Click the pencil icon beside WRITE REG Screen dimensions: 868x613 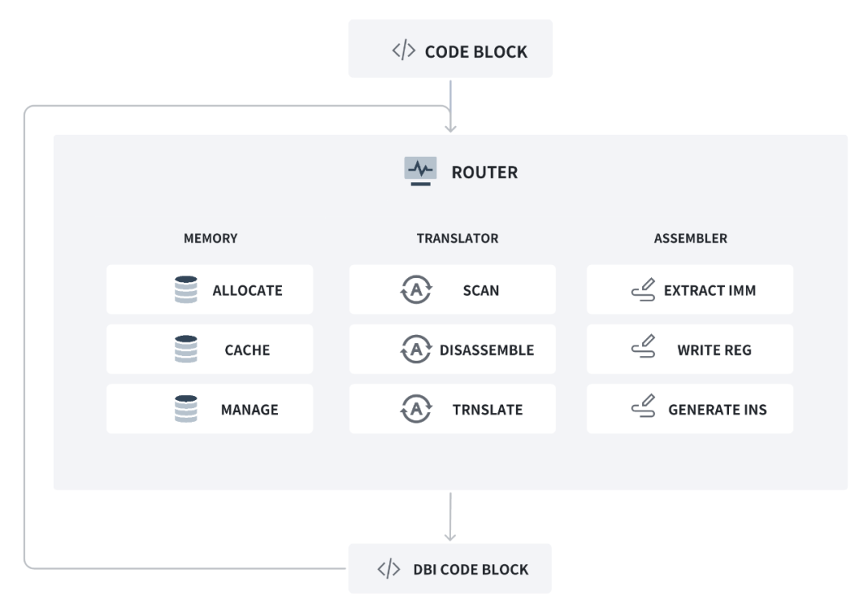tap(643, 349)
